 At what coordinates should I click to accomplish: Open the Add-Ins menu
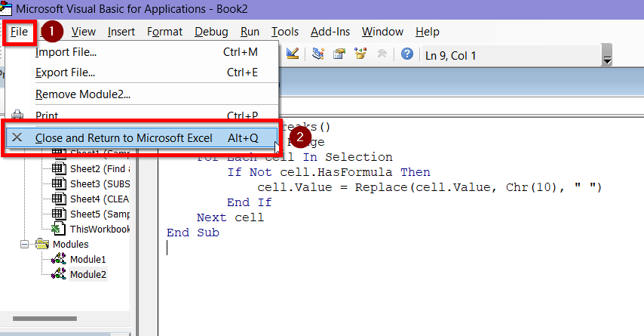coord(330,32)
